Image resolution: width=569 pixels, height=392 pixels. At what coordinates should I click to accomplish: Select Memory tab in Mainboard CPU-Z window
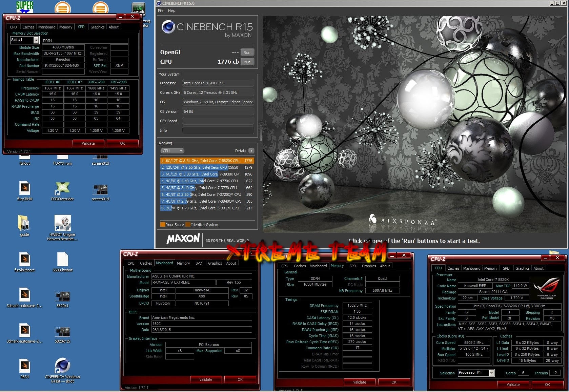click(x=183, y=263)
